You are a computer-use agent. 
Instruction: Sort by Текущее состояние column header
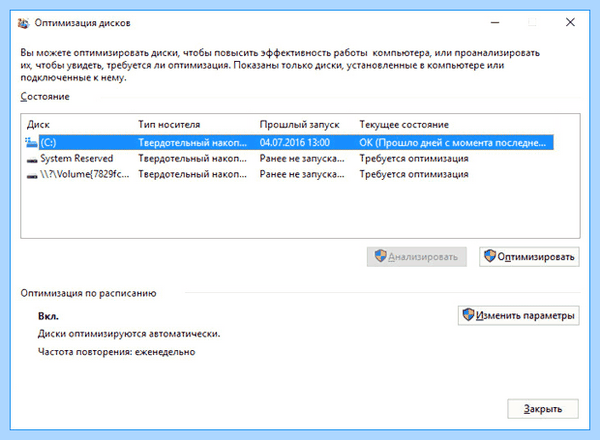pos(404,125)
